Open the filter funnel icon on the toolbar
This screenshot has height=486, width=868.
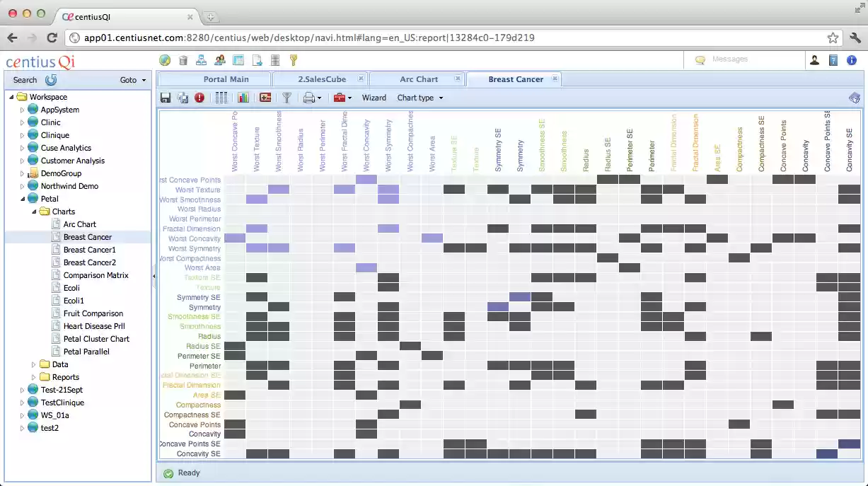tap(287, 98)
